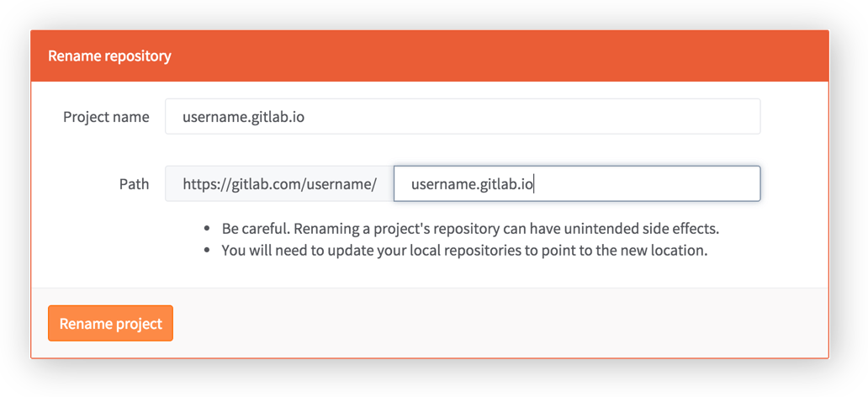Click the https://gitlab.com/username/ path prefix
868x397 pixels.
point(279,184)
